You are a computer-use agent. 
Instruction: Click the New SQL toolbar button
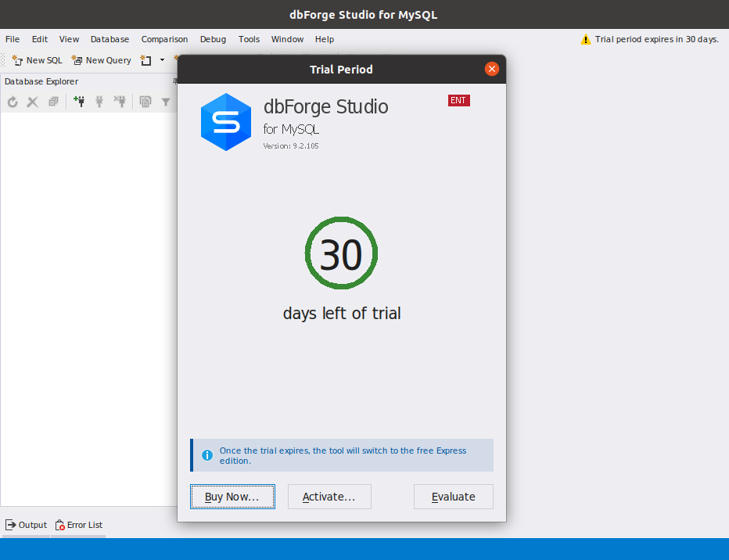(37, 60)
